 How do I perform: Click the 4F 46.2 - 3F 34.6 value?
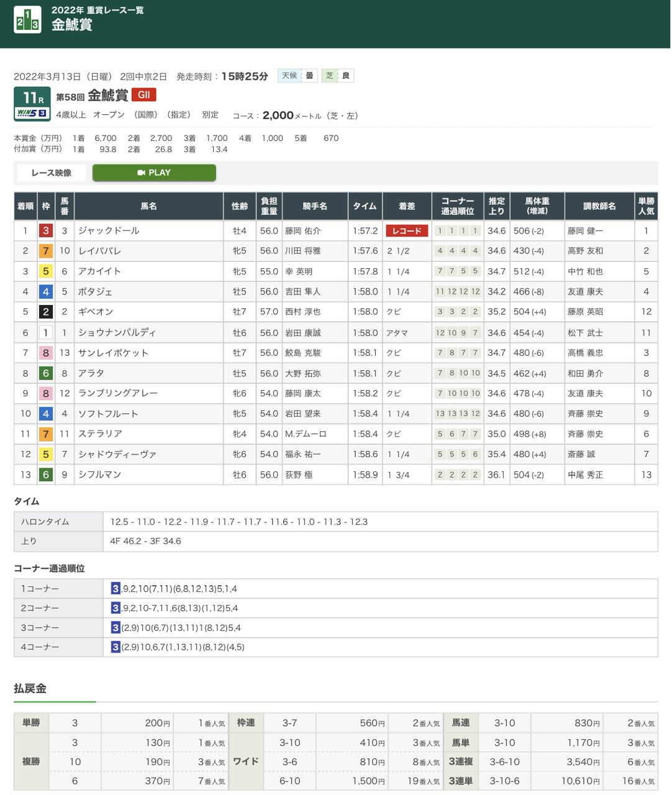pos(146,541)
